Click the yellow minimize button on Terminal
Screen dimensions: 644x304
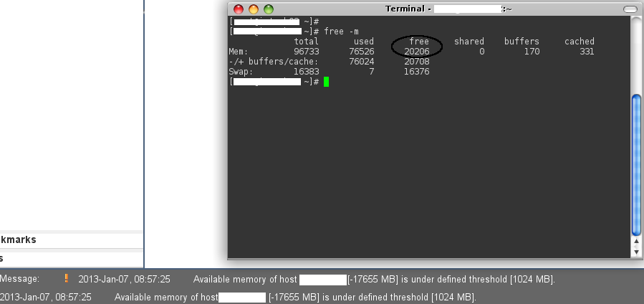tap(253, 9)
